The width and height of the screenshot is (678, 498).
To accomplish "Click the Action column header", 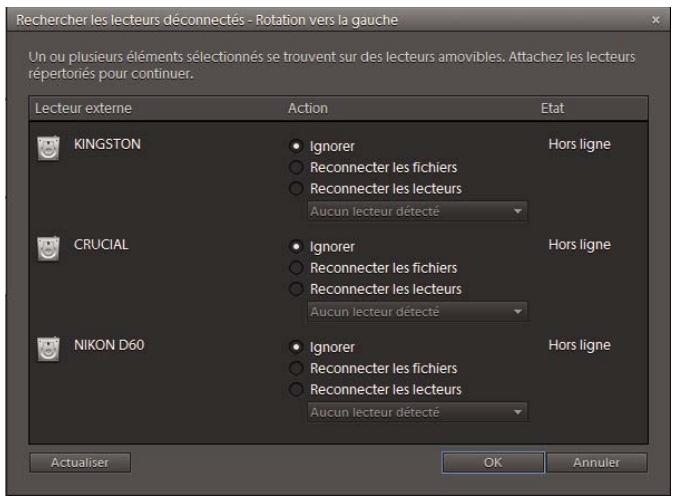I will point(308,108).
